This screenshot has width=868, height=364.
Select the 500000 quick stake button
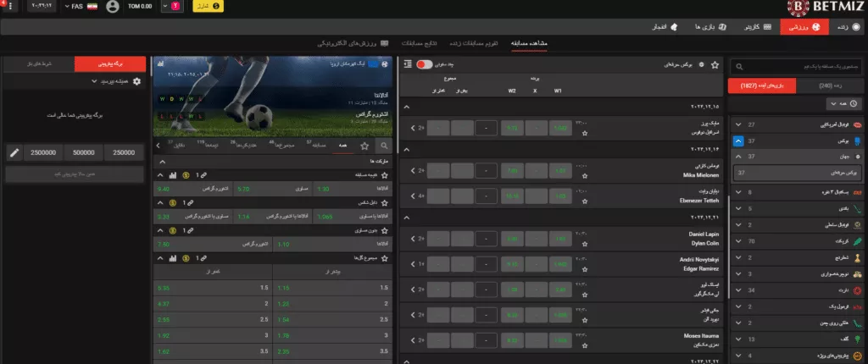pos(84,152)
